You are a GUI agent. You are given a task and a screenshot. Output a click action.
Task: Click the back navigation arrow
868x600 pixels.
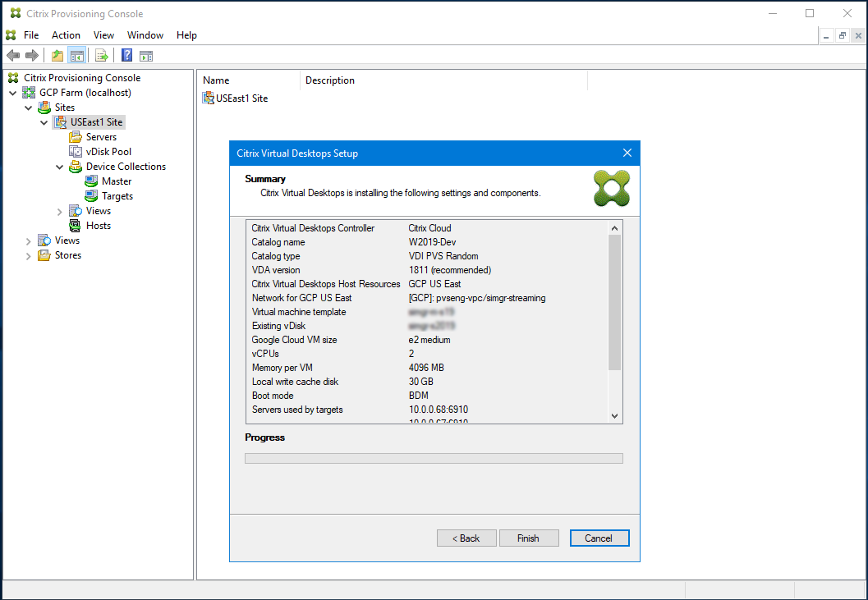(13, 55)
